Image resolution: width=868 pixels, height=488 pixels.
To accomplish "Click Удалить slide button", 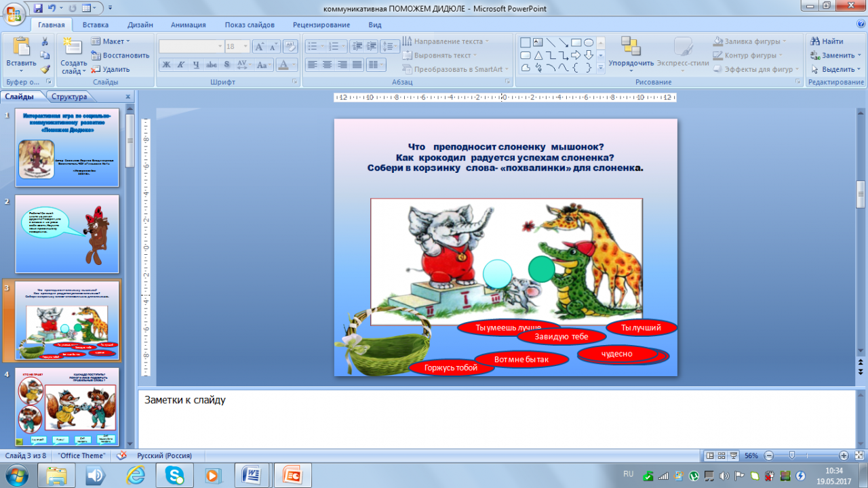I will (111, 69).
